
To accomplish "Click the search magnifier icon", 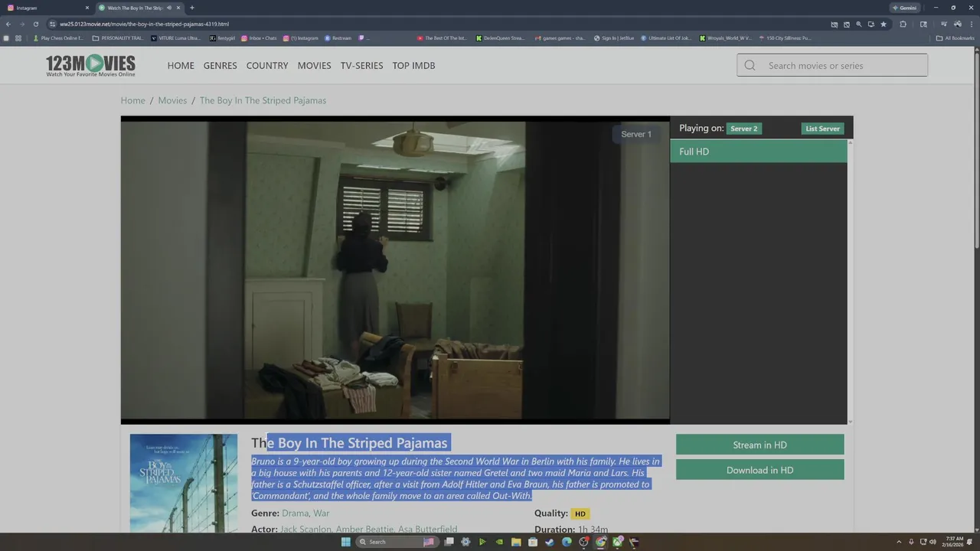I will (x=750, y=65).
